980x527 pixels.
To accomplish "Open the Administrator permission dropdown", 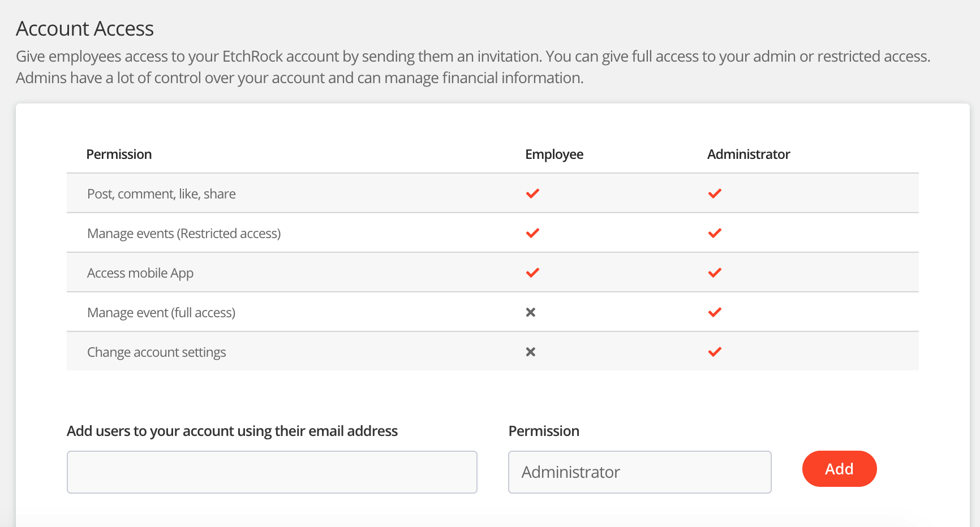I will coord(640,472).
